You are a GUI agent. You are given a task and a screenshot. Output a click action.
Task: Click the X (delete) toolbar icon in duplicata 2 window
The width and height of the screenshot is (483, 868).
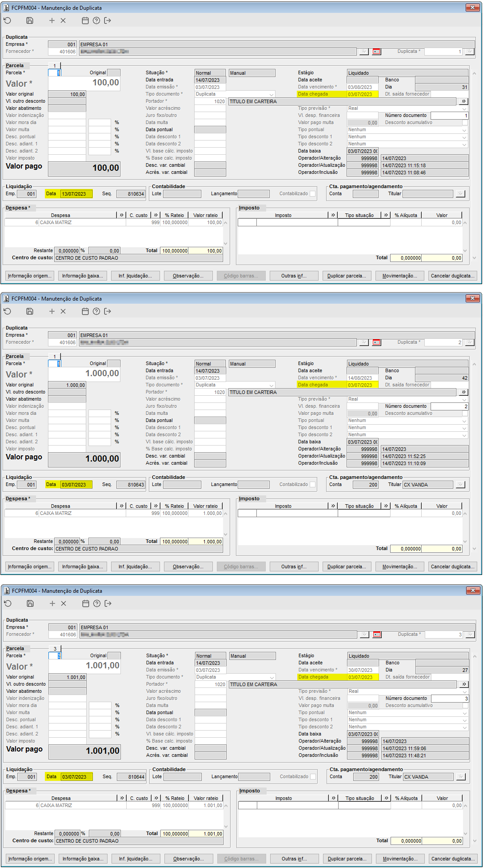point(63,311)
